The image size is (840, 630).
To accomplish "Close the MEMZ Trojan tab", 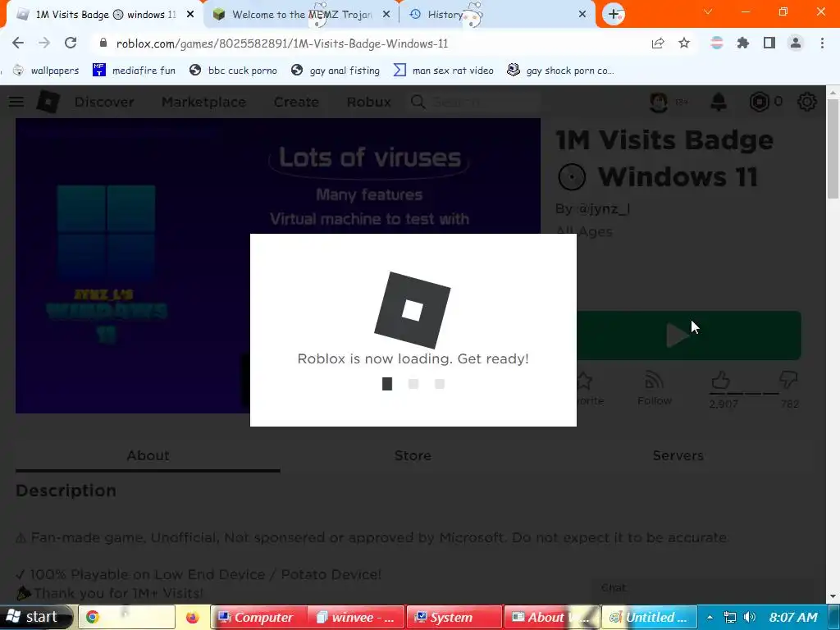I will point(386,15).
